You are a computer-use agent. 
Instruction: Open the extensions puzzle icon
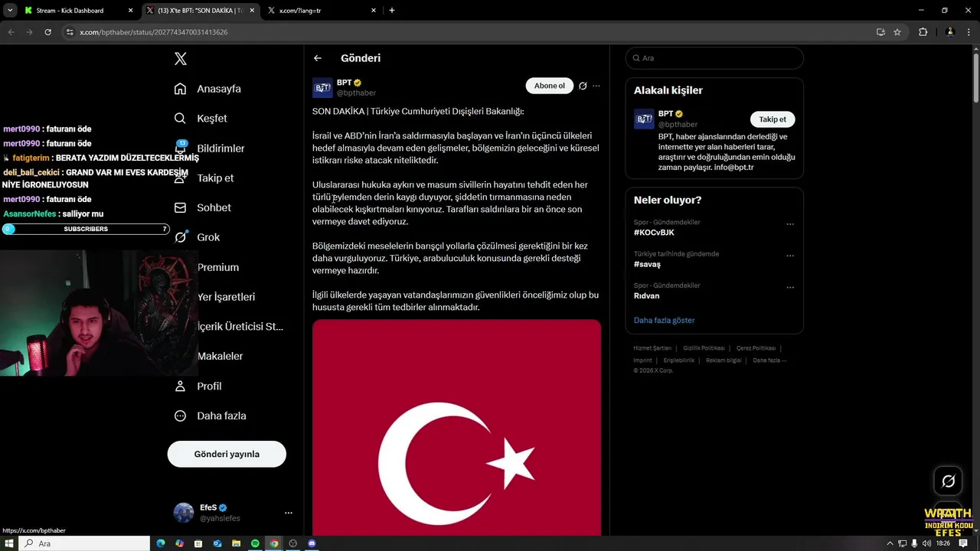[x=923, y=32]
